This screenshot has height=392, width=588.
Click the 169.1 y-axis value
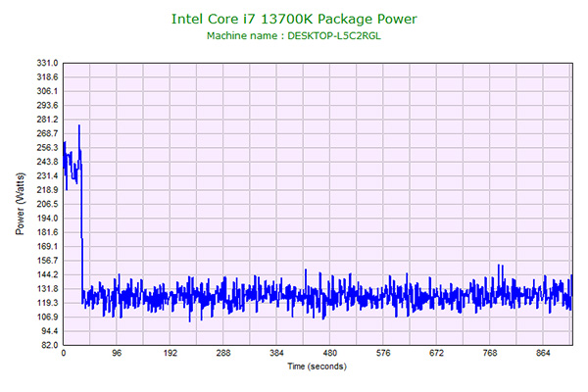[47, 246]
